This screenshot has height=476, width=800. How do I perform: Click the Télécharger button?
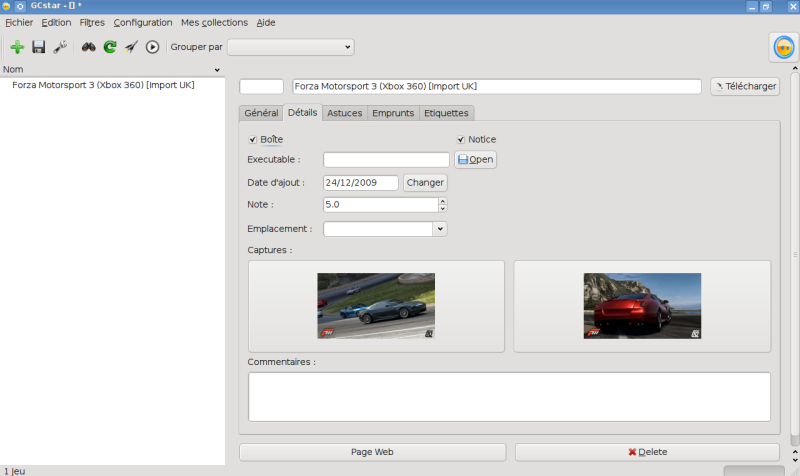coord(745,86)
